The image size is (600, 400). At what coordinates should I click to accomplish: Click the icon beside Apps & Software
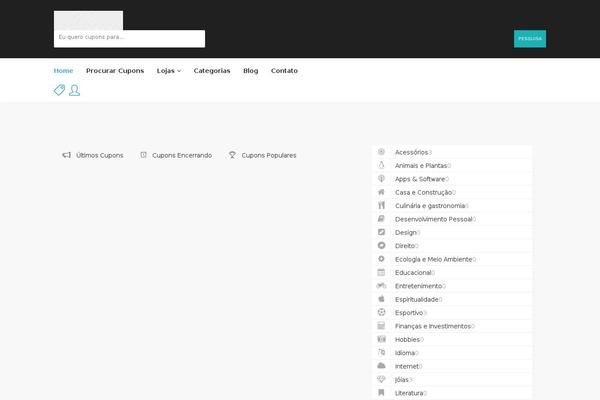coord(381,179)
